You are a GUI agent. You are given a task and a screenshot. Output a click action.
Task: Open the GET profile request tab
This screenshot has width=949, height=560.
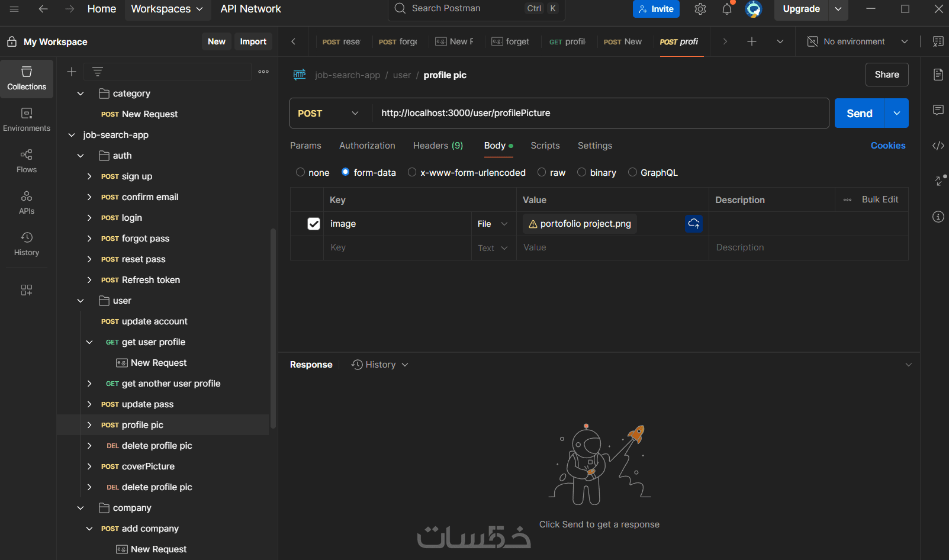click(567, 41)
